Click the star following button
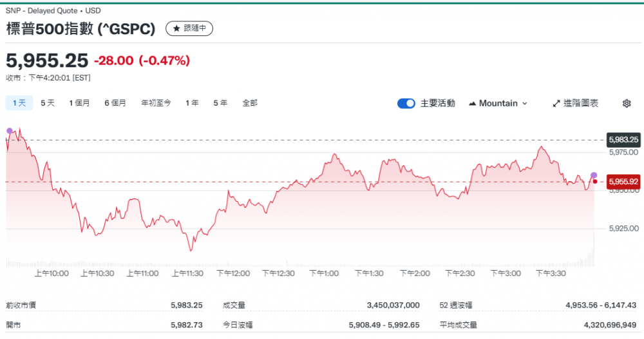The image size is (644, 339). [189, 28]
